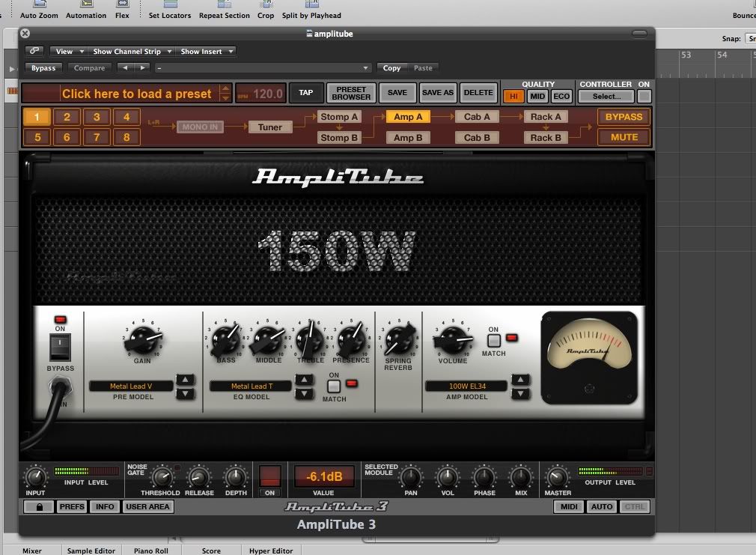Click the input jack on amp panel
Viewport: 756px width, 555px height.
(60, 386)
